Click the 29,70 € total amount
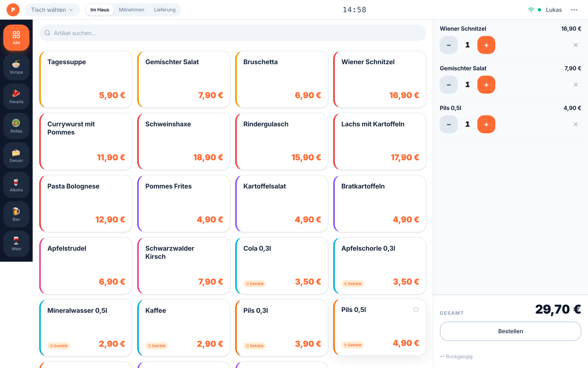Viewport: 588px width, 368px height. coord(558,309)
